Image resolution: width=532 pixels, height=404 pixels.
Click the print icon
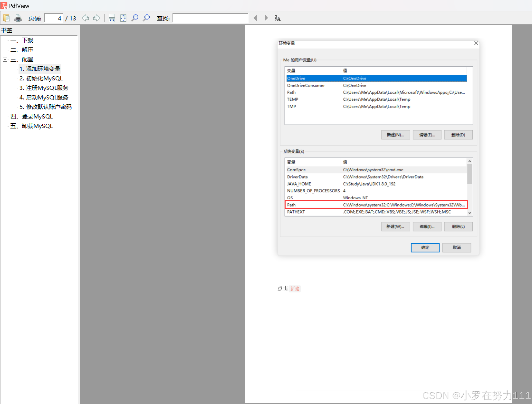(x=18, y=18)
